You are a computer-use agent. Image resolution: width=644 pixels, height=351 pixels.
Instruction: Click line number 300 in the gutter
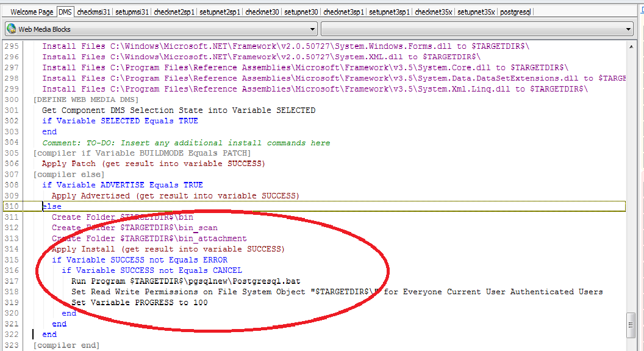(12, 100)
